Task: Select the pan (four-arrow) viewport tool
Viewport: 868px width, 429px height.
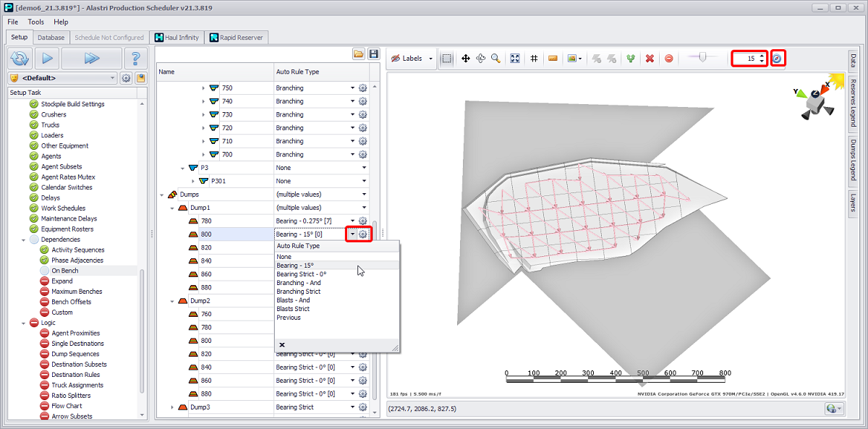Action: [x=466, y=59]
